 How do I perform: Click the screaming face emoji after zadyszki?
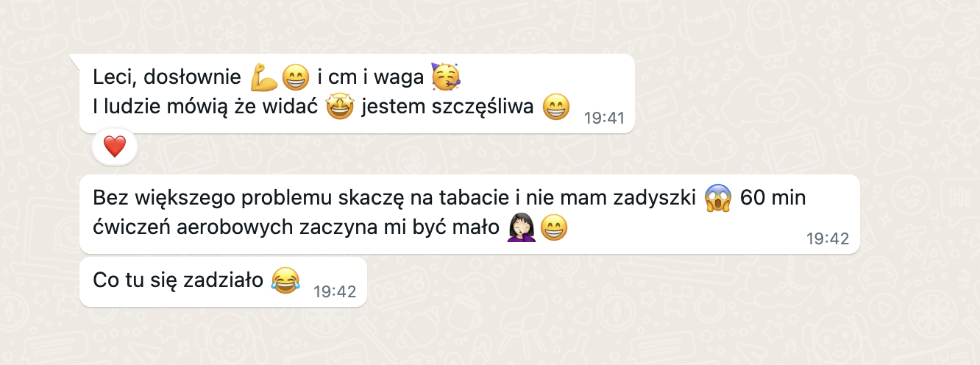[717, 199]
